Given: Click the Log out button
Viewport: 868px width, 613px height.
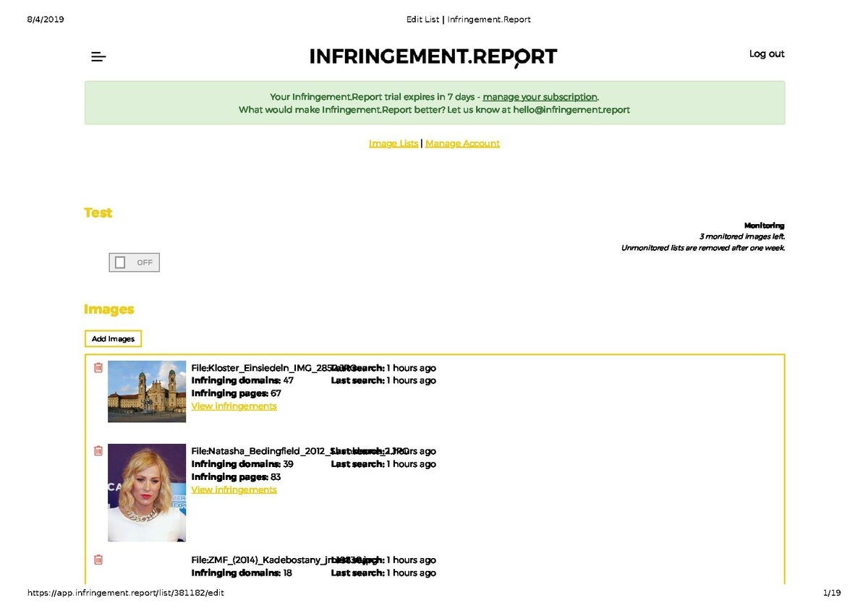Looking at the screenshot, I should 767,53.
